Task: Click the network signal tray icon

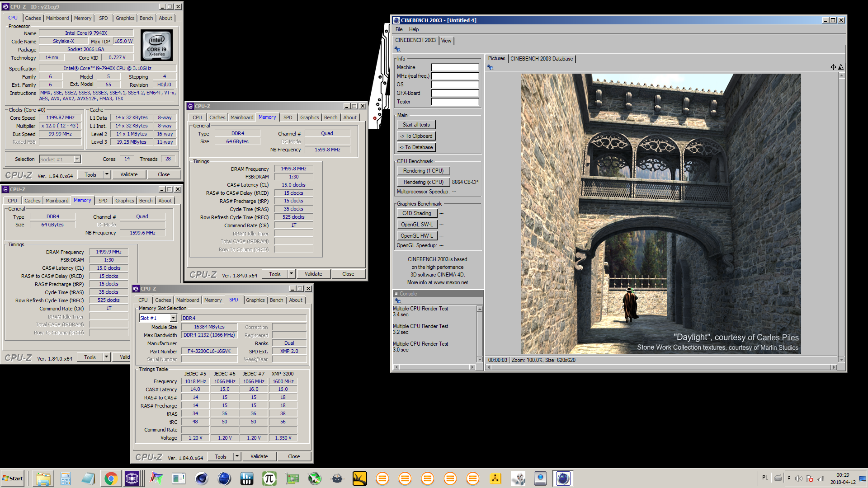Action: [x=821, y=479]
